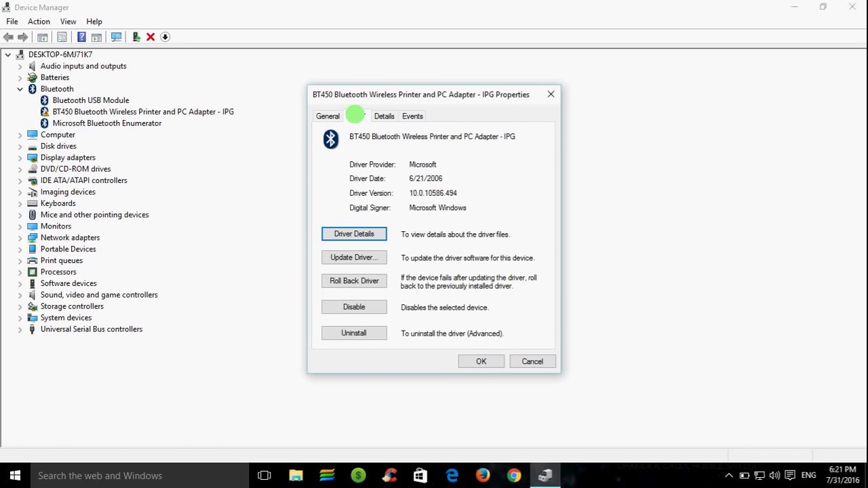Open Task View on taskbar
The height and width of the screenshot is (488, 868).
coord(264,475)
